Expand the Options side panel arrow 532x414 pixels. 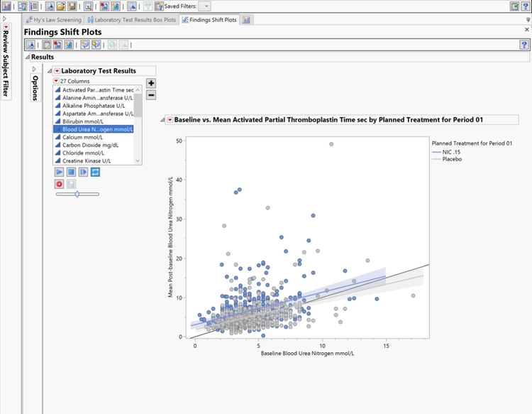point(34,69)
